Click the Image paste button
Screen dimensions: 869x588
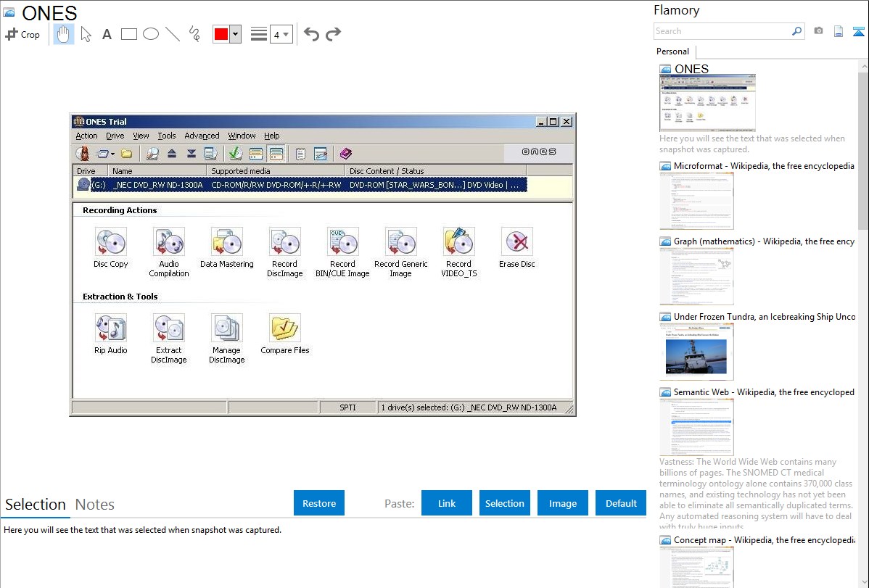coord(563,503)
